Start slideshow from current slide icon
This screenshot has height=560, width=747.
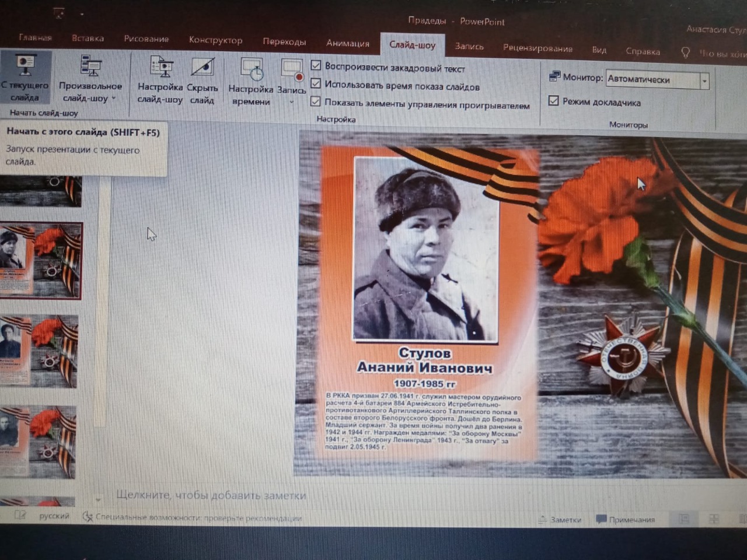tap(25, 65)
